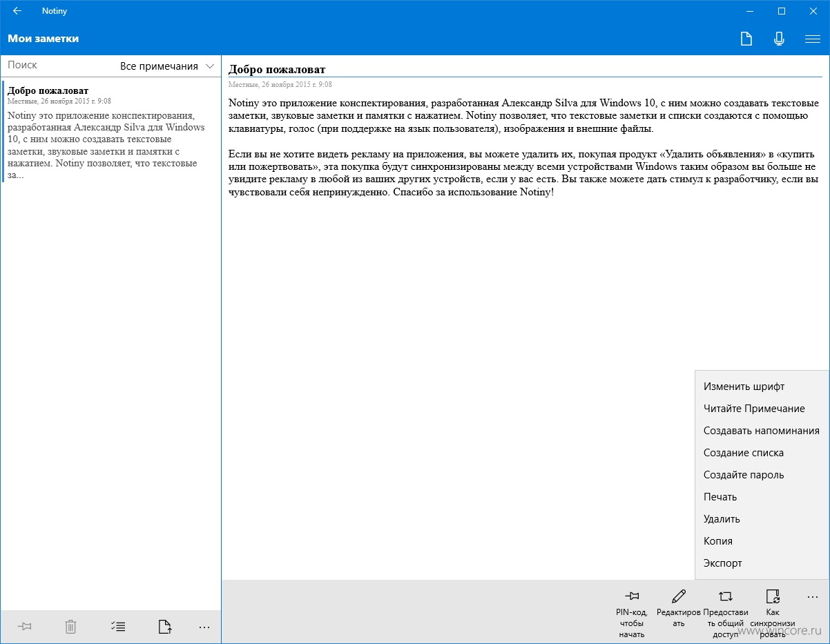Open more options in note list toolbar

tap(204, 627)
